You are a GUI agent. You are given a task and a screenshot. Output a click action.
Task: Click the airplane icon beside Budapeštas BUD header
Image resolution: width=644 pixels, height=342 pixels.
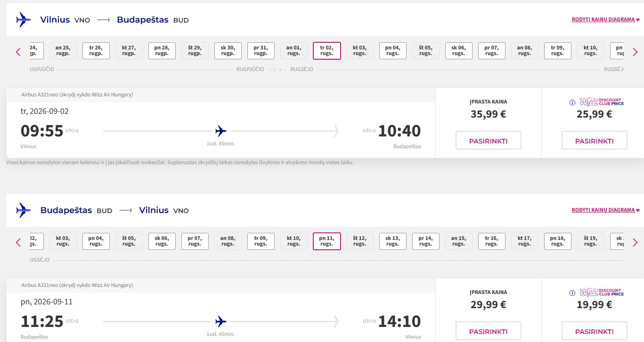click(23, 210)
